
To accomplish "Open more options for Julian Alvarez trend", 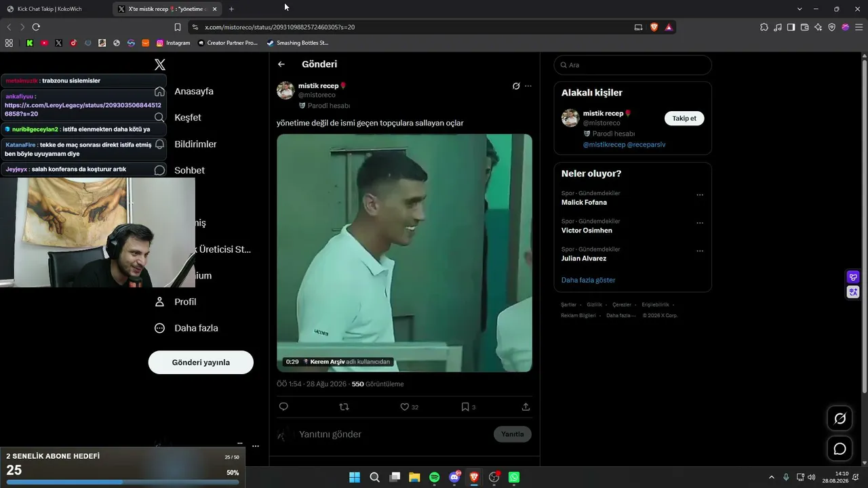I will click(700, 251).
